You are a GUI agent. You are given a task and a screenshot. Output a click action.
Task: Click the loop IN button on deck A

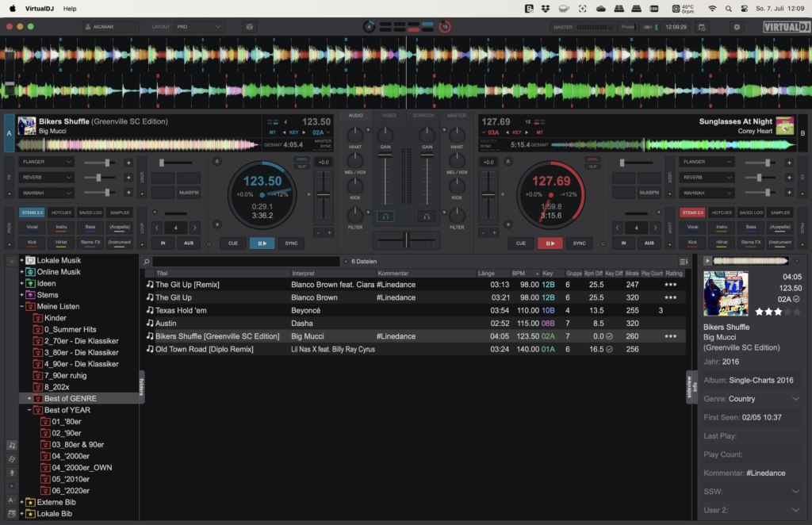tap(163, 243)
